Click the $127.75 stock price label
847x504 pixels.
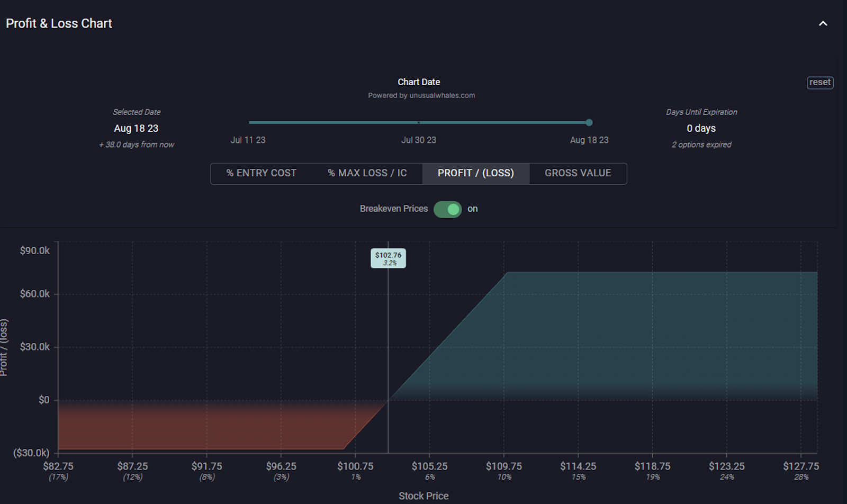click(801, 466)
